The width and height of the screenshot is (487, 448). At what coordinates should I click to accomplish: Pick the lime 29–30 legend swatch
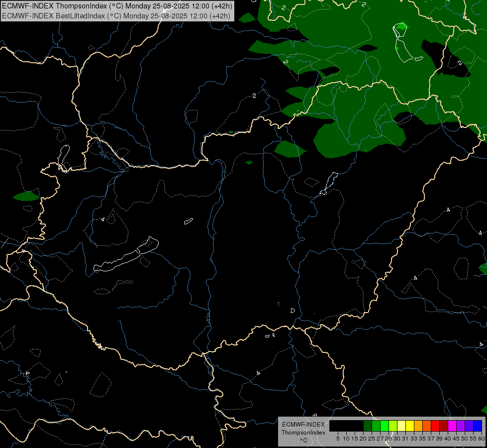pos(393,426)
